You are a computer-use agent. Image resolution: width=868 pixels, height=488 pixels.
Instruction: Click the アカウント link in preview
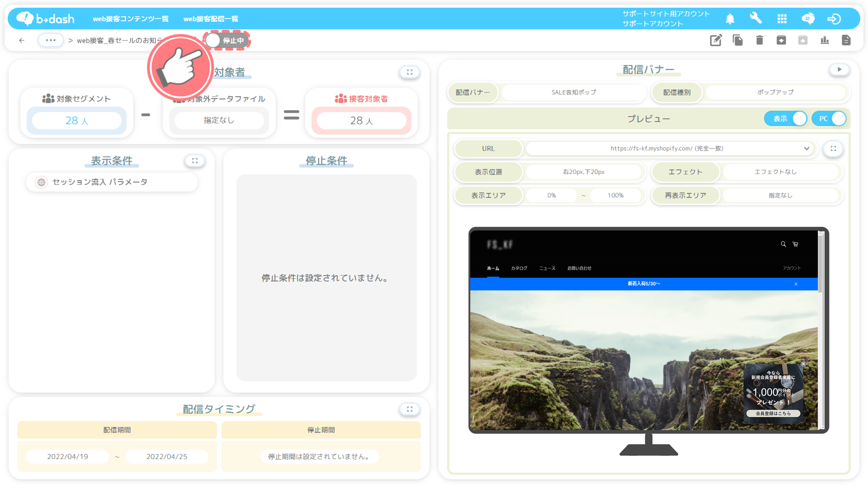[792, 269]
